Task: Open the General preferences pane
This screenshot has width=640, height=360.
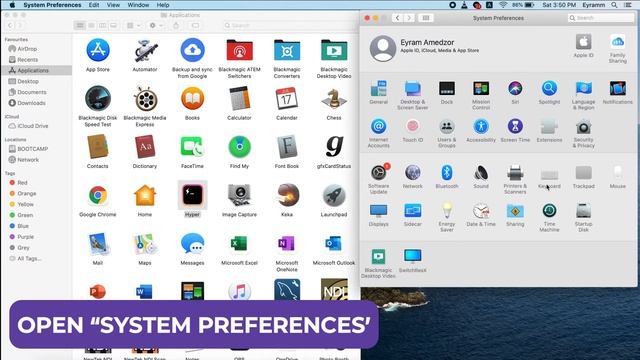Action: 378,92
